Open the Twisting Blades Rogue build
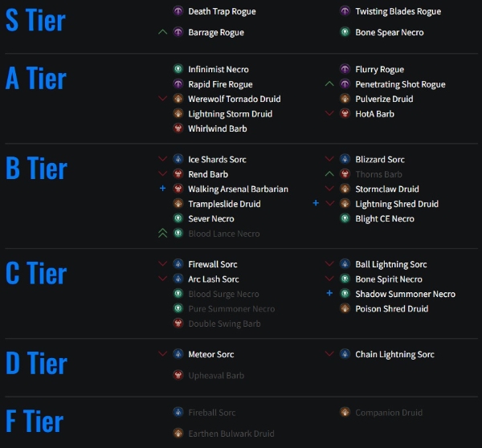 pos(398,11)
